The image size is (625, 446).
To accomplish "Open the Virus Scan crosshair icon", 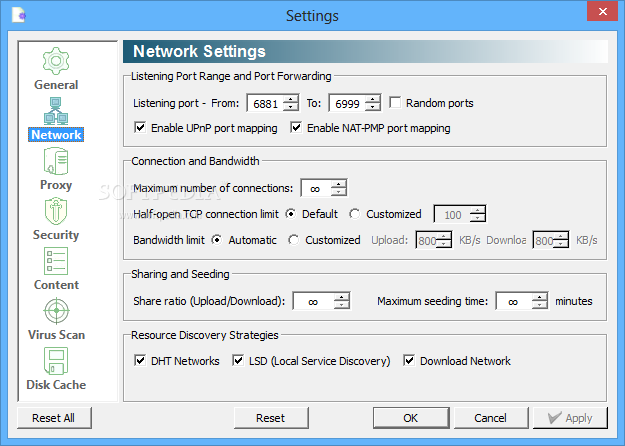I will (56, 311).
